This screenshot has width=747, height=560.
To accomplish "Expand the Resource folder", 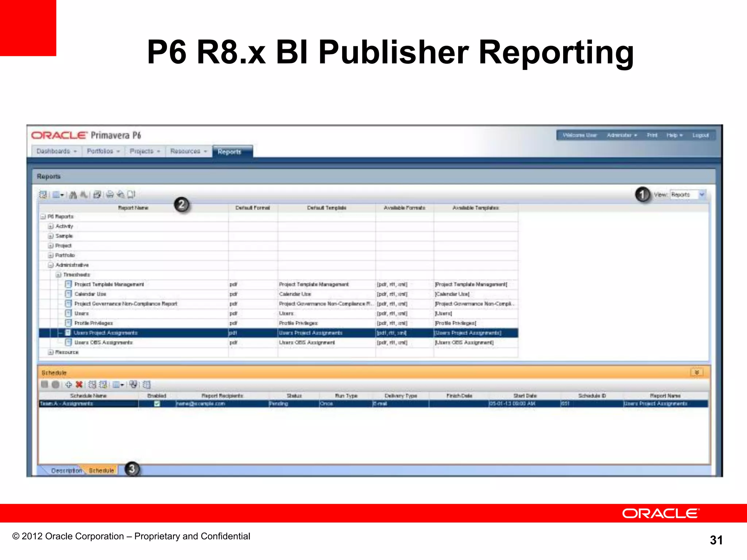I will pos(51,352).
